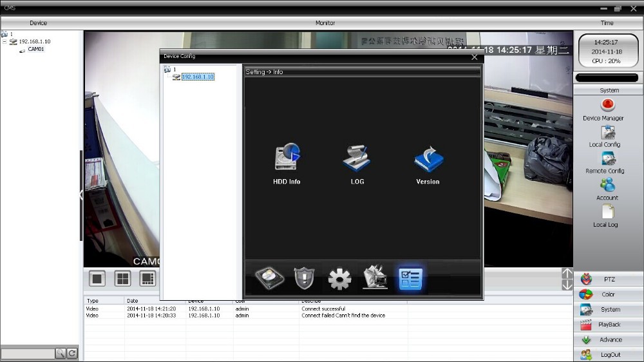Open the gear system settings icon
Viewport: 644px width, 362px height.
(339, 279)
